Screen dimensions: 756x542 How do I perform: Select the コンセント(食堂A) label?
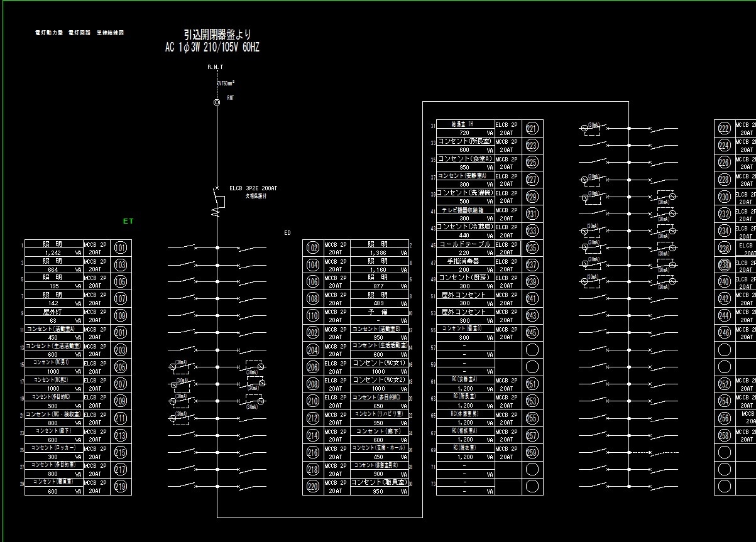click(464, 159)
